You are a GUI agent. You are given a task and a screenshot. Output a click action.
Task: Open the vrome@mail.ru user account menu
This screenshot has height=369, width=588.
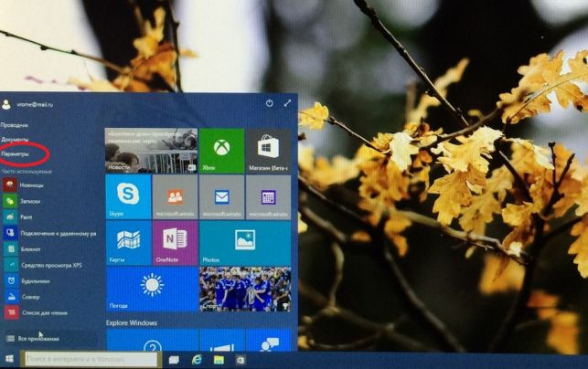[x=27, y=104]
